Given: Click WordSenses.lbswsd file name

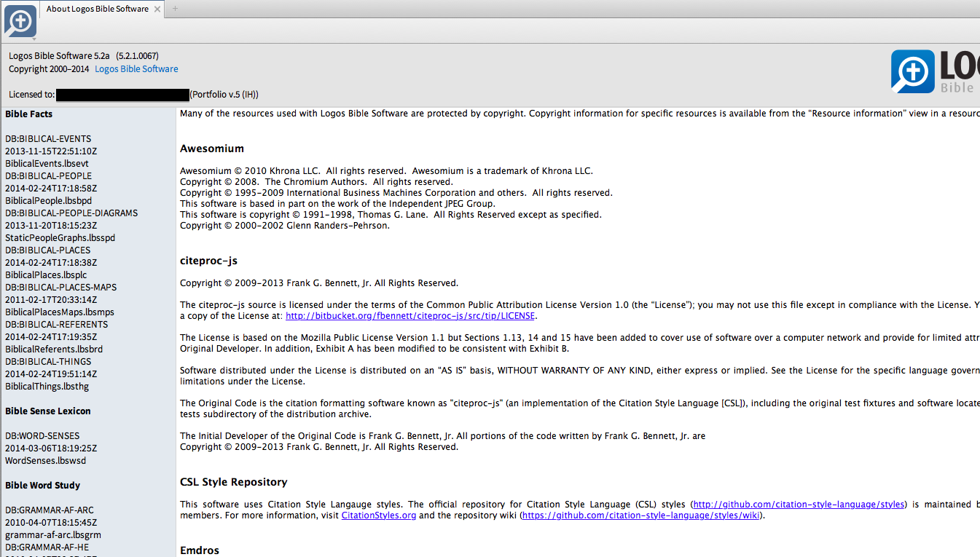Looking at the screenshot, I should (x=45, y=461).
